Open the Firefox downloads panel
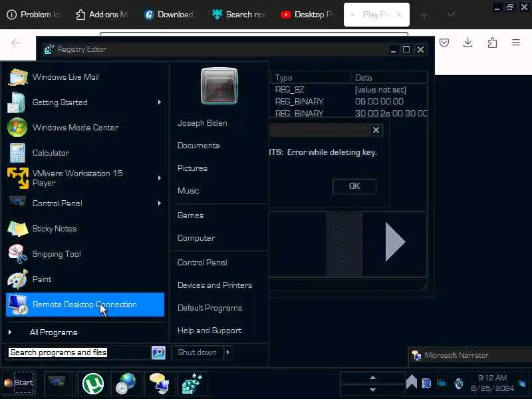 [x=468, y=43]
